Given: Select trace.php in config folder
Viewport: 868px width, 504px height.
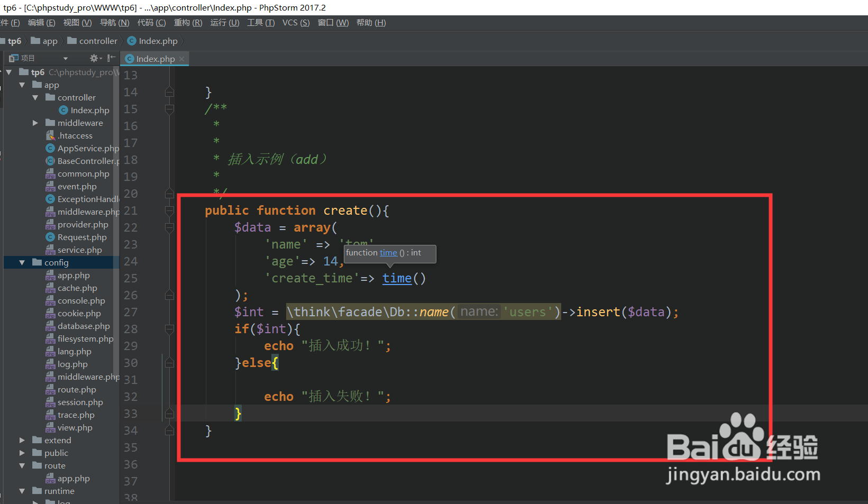Looking at the screenshot, I should (70, 415).
